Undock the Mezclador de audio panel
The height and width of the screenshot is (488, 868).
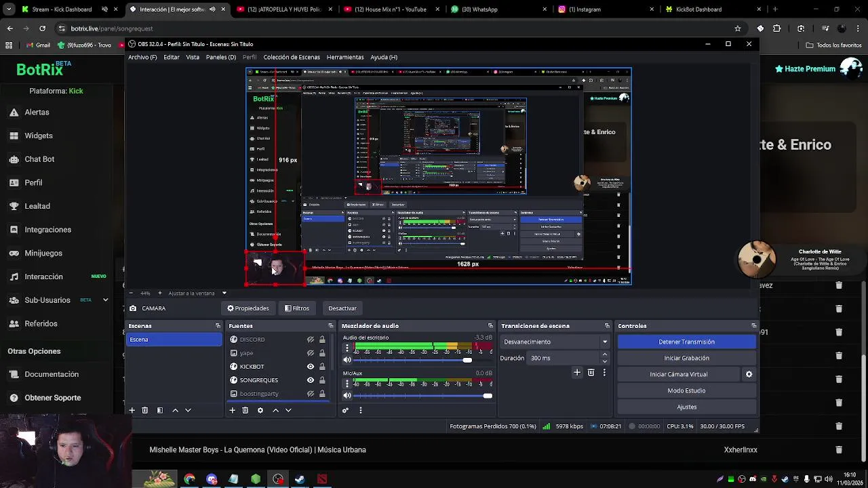point(490,326)
